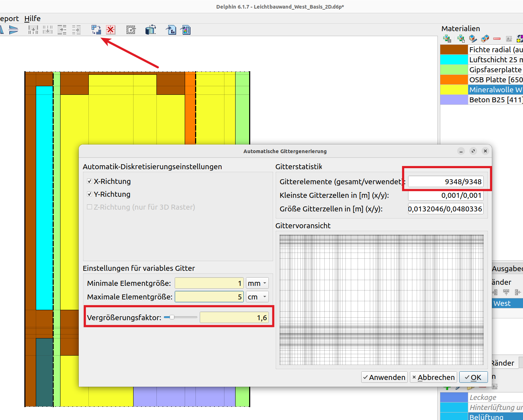523x420 pixels.
Task: Click the rotational cylinder geometry icon
Action: click(151, 30)
